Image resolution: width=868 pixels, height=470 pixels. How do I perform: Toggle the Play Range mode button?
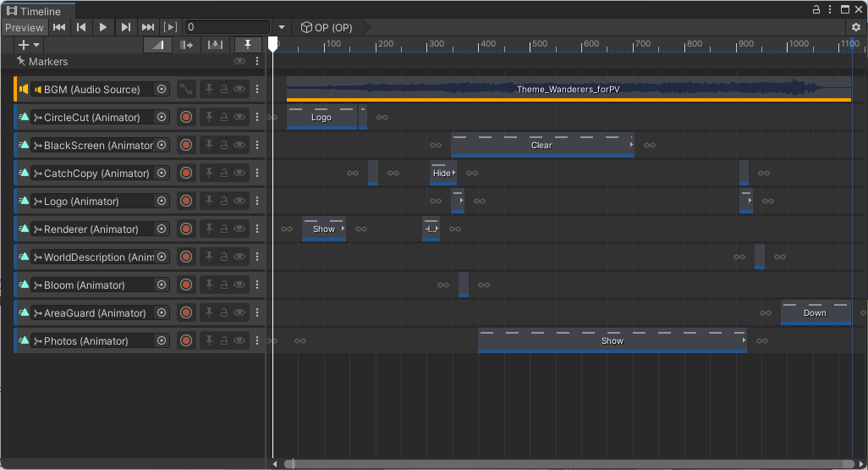pos(171,27)
